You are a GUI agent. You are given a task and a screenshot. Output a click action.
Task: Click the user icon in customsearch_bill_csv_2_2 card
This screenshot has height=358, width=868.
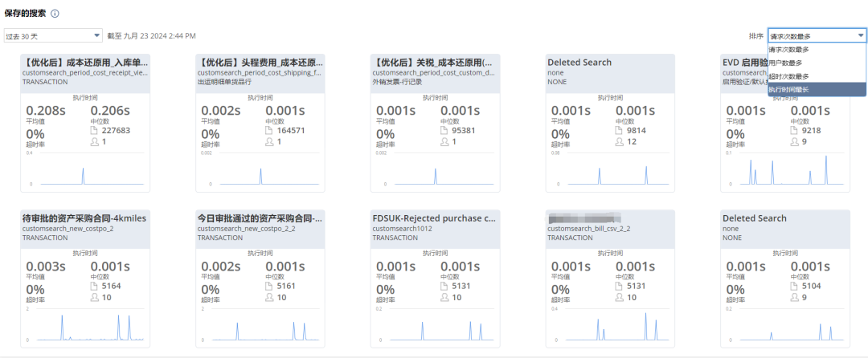click(x=620, y=298)
